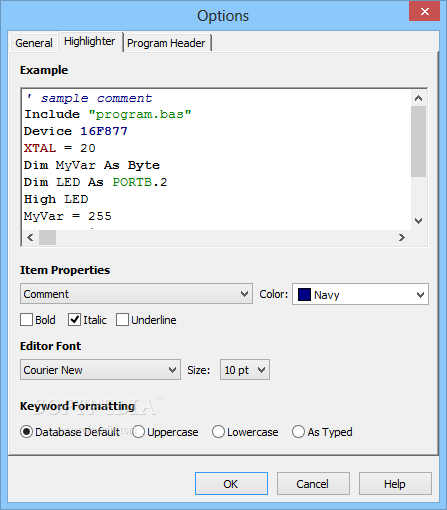Open the Courier New font dropdown
Image resolution: width=447 pixels, height=510 pixels.
pos(100,370)
